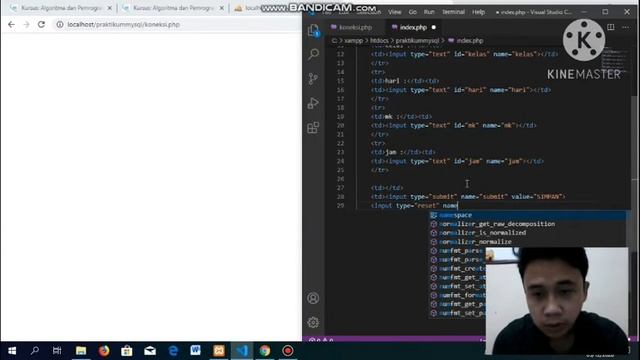Click the htdocs breadcrumb segment

[379, 41]
